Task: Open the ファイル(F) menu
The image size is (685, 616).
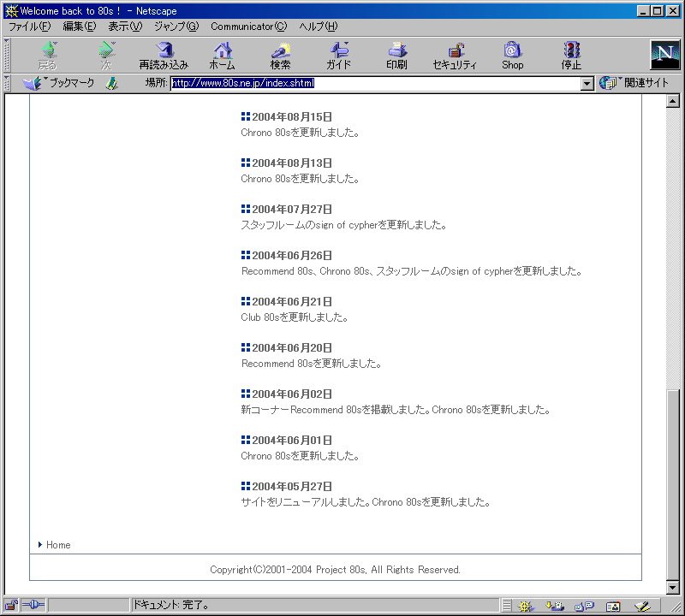Action: [x=30, y=27]
